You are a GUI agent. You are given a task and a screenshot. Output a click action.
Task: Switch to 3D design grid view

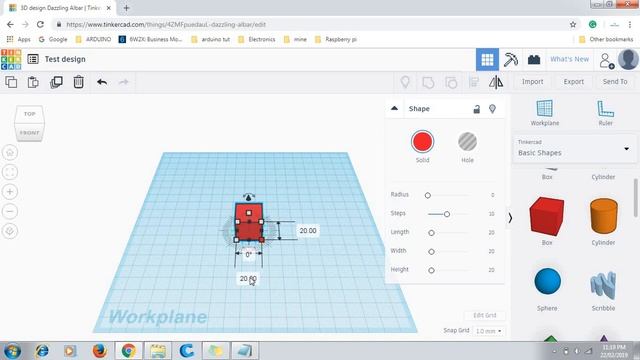[487, 60]
